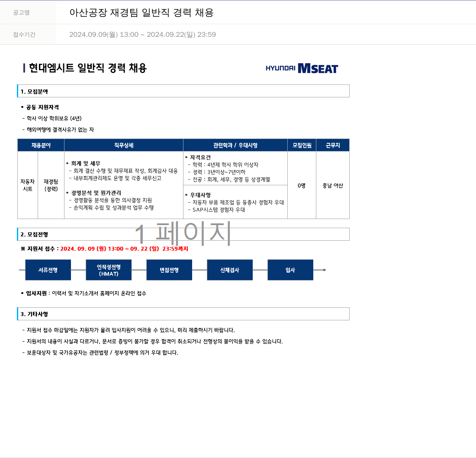
Task: Click the job title '아산공장 재경팀 일반직 경력 채용'
Action: [x=142, y=13]
